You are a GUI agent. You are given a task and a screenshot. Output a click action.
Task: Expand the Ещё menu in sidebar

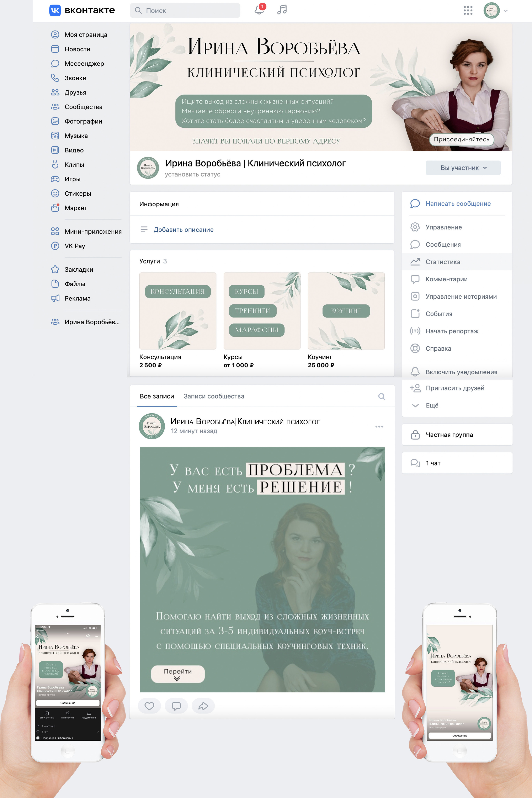432,405
